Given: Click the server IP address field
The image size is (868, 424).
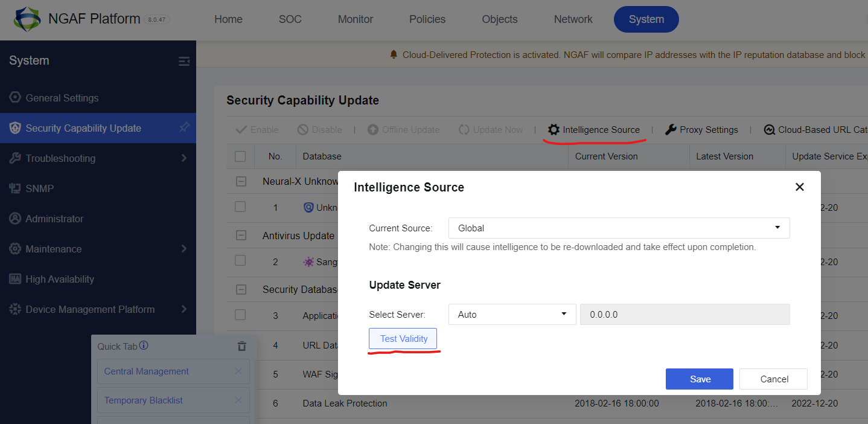Looking at the screenshot, I should [x=685, y=314].
